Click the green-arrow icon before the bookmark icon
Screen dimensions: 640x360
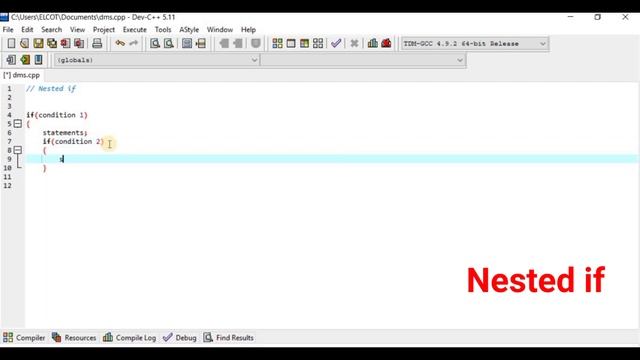(25, 60)
